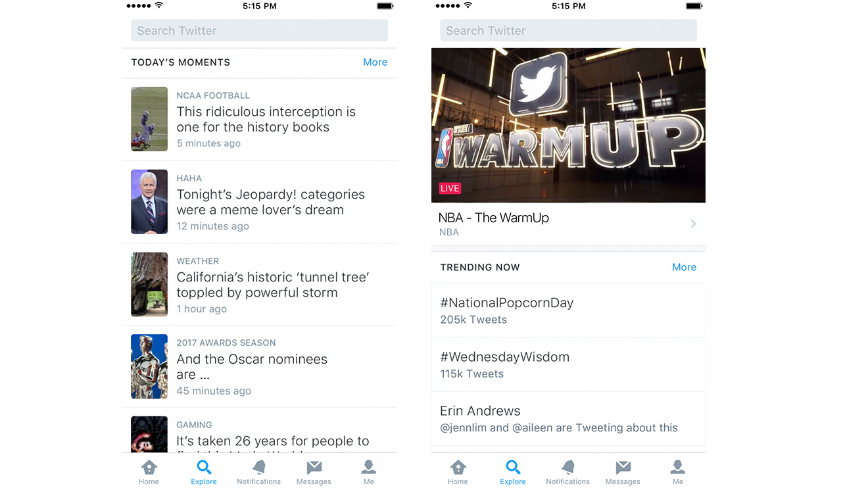Tap the Me profile icon on the right phone
The height and width of the screenshot is (488, 868).
click(678, 468)
